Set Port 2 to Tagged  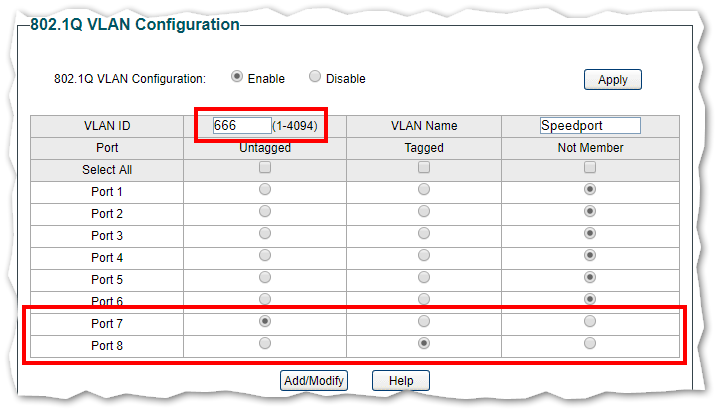tap(424, 211)
